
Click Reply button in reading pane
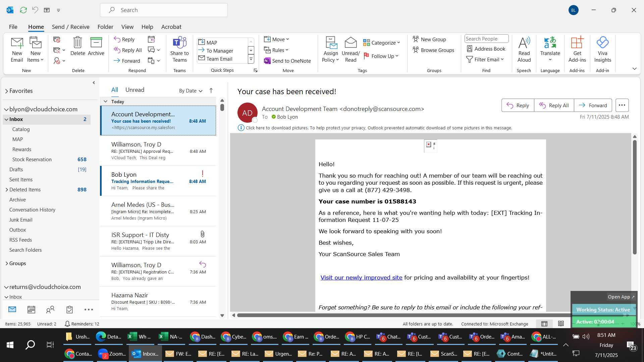pyautogui.click(x=518, y=105)
